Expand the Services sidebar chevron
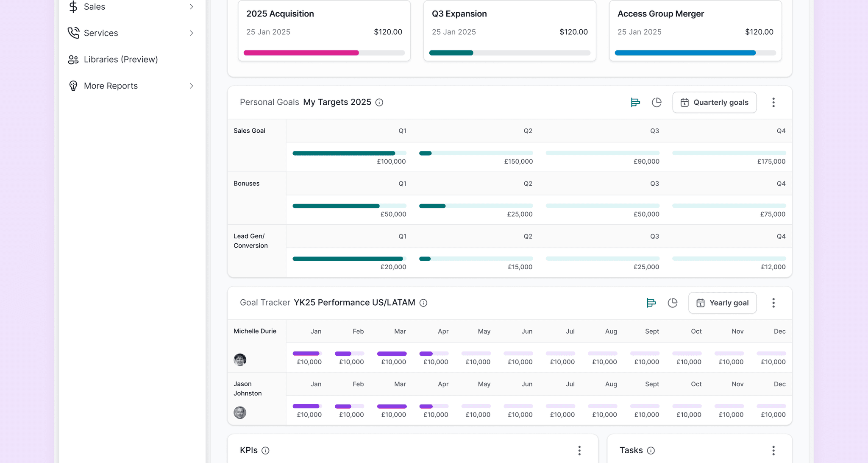This screenshot has width=868, height=463. click(192, 33)
